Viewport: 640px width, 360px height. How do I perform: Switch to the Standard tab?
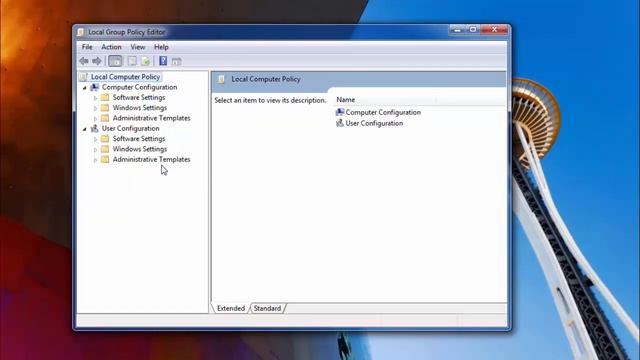click(267, 308)
